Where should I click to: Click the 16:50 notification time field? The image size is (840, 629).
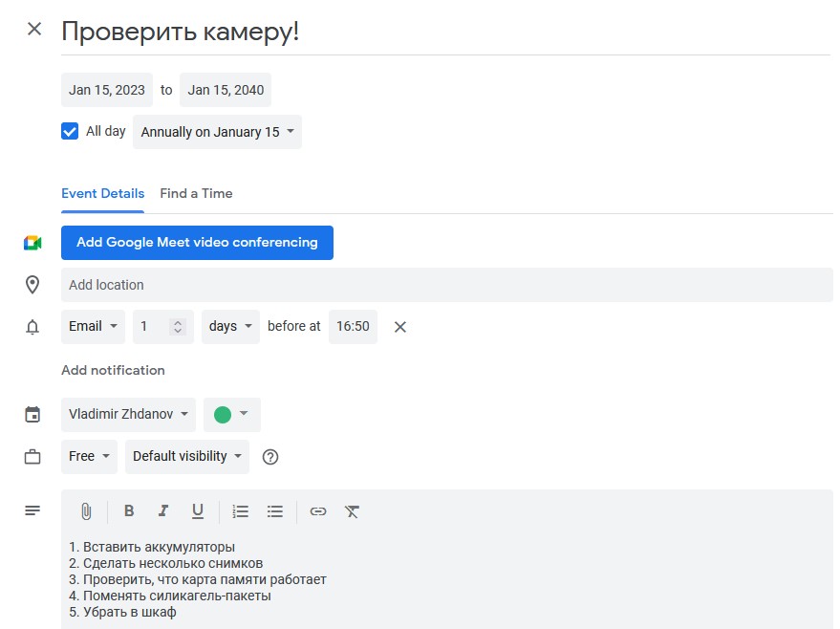[353, 326]
